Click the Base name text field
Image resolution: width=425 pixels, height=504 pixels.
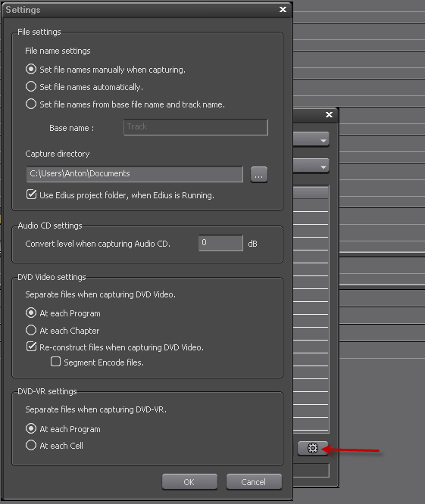pos(195,127)
